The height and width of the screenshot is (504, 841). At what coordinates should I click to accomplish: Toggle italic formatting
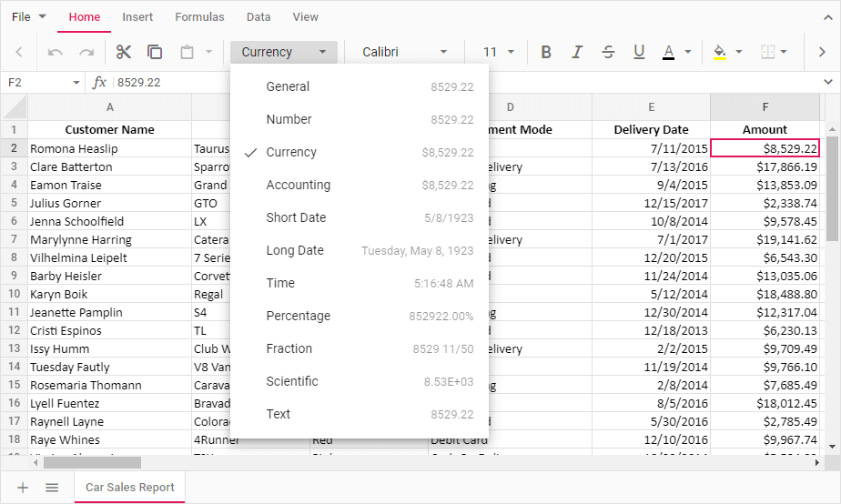[577, 52]
